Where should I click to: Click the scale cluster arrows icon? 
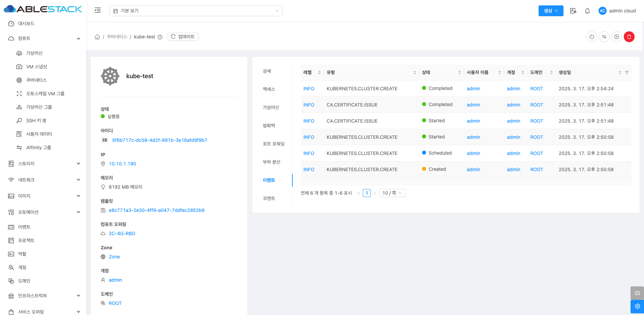[x=604, y=37]
